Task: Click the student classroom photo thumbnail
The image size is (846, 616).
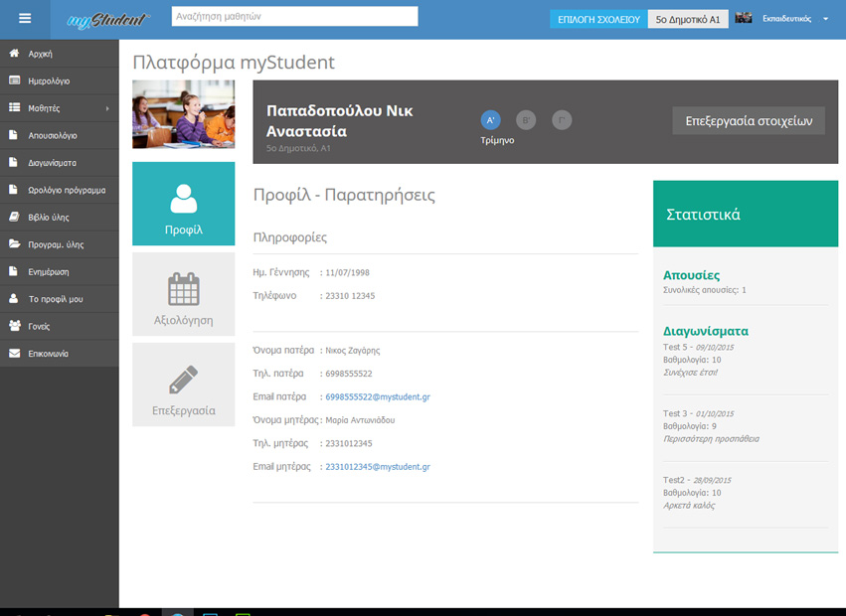Action: (x=184, y=114)
